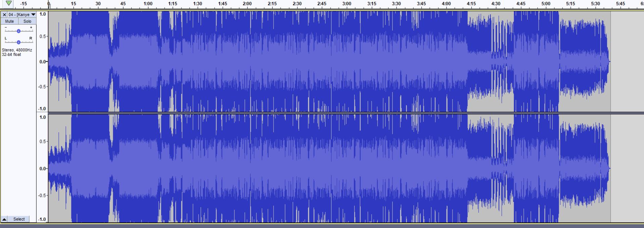Click the 30 second mark on the timeline ruler
The width and height of the screenshot is (644, 228).
(98, 4)
